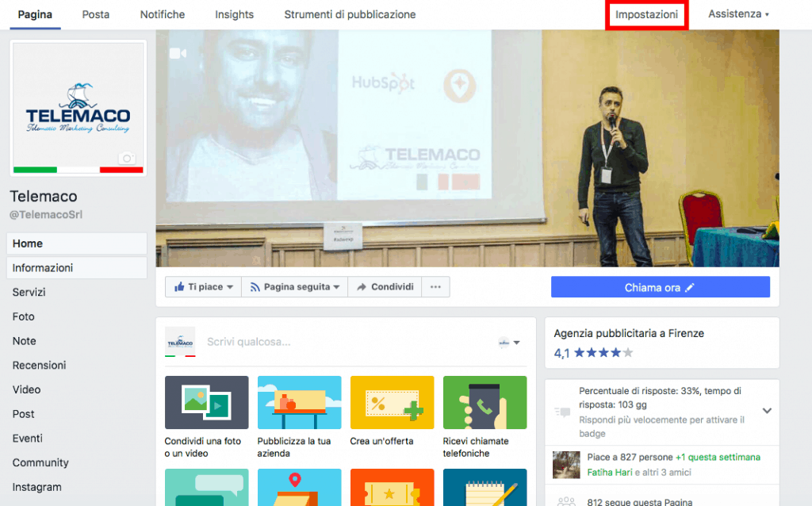
Task: Click 812 segue questa Pagina text
Action: point(640,501)
